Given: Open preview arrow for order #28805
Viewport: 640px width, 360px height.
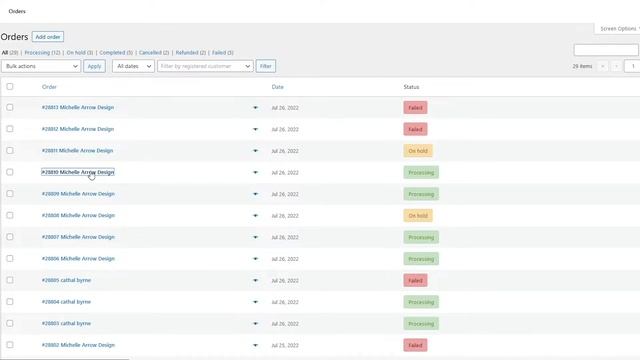Looking at the screenshot, I should pos(255,280).
